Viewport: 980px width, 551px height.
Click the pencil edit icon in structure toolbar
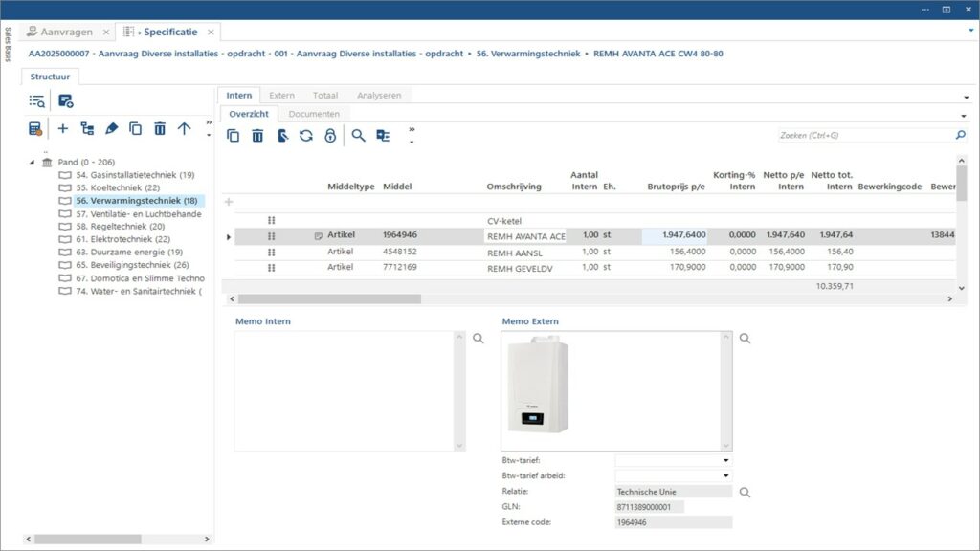pos(111,128)
